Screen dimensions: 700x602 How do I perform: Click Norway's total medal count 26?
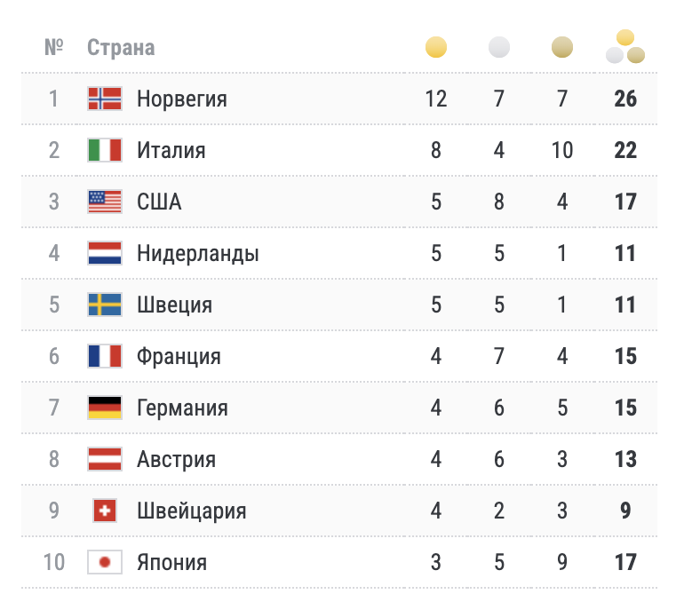click(625, 99)
